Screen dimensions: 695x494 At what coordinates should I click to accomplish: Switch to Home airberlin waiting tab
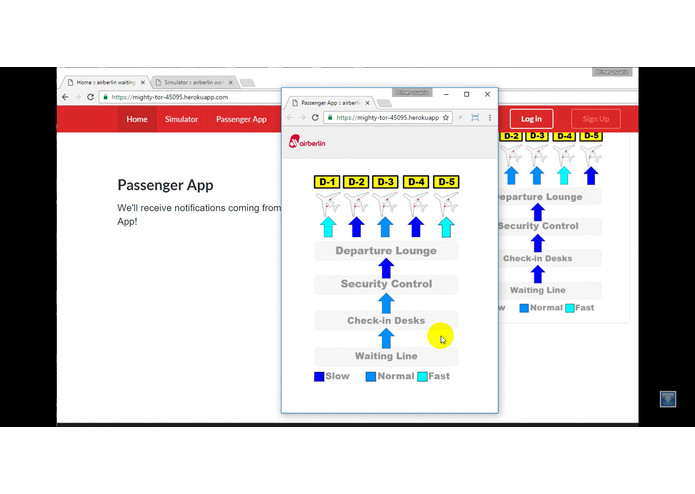pyautogui.click(x=105, y=82)
